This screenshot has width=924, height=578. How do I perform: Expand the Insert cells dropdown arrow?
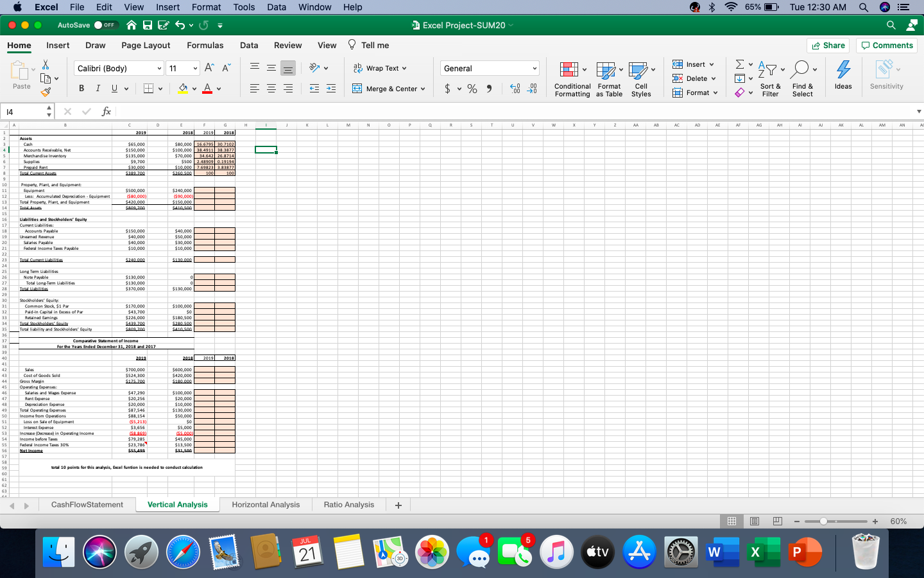pos(712,64)
